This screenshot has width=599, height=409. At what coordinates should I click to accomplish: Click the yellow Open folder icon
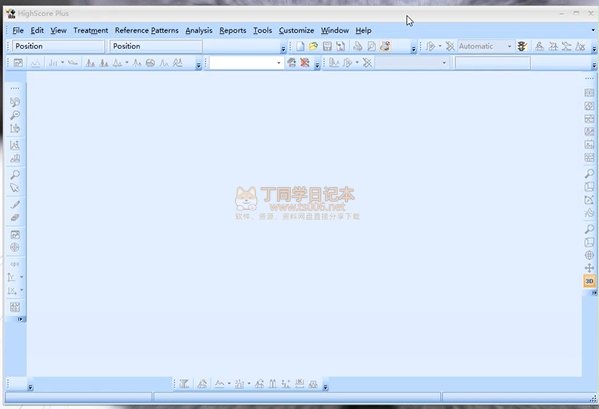(x=313, y=47)
